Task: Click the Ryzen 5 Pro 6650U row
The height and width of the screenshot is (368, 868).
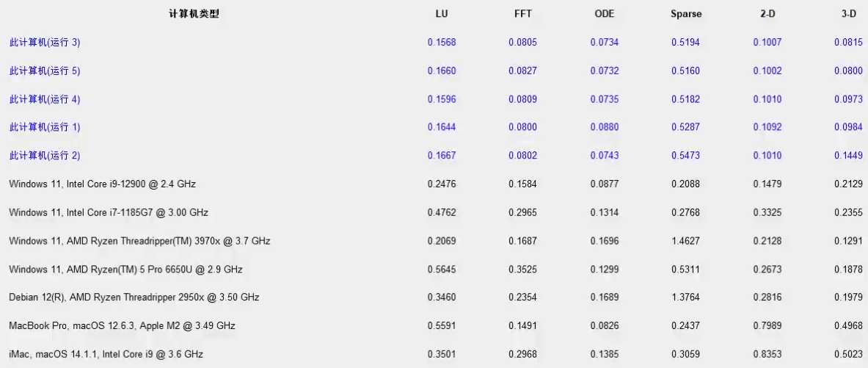Action: pyautogui.click(x=125, y=270)
